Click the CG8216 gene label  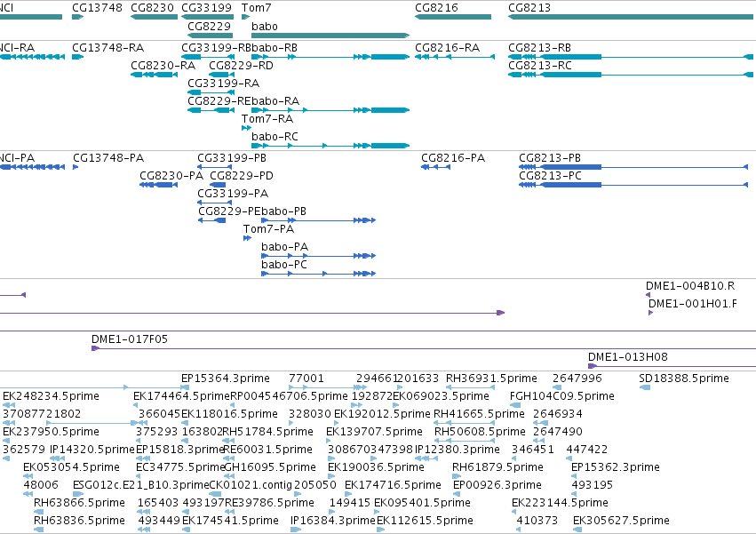tap(436, 8)
